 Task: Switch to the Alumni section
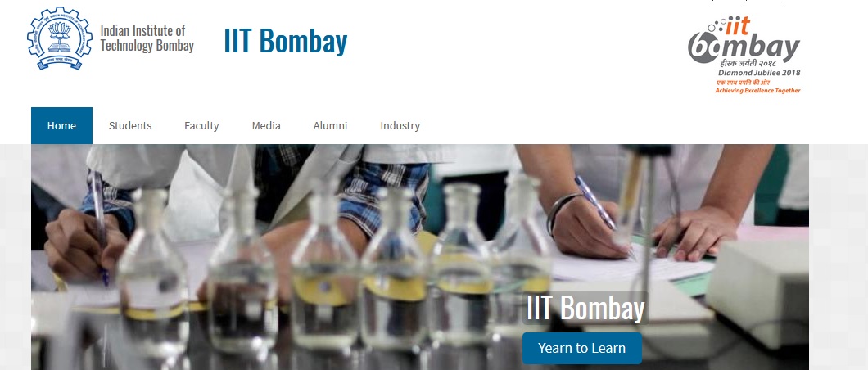(x=330, y=125)
